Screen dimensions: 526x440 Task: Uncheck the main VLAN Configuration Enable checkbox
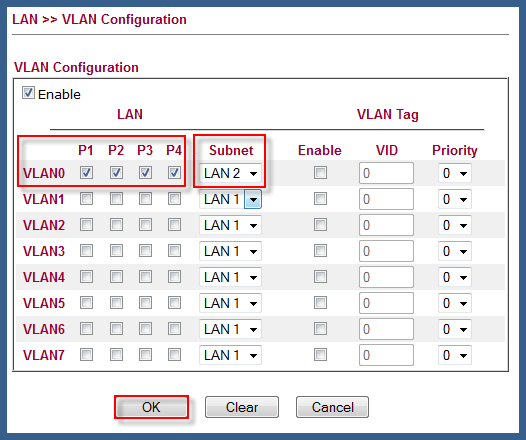point(28,93)
